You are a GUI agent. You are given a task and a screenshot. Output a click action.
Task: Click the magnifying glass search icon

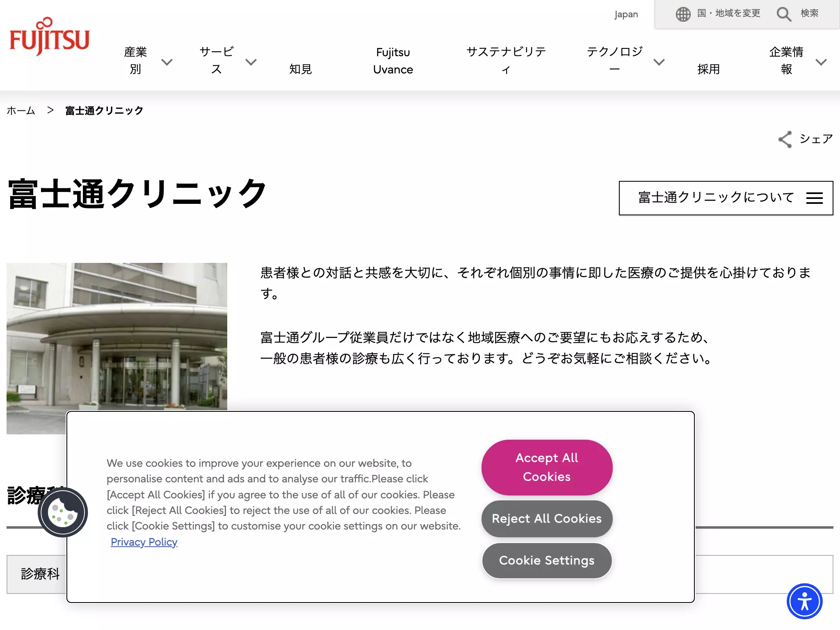coord(784,14)
